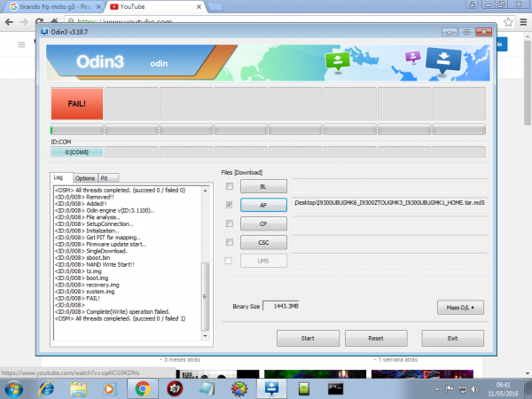Switch to Chrome in the taskbar
The height and width of the screenshot is (399, 532).
[x=143, y=389]
